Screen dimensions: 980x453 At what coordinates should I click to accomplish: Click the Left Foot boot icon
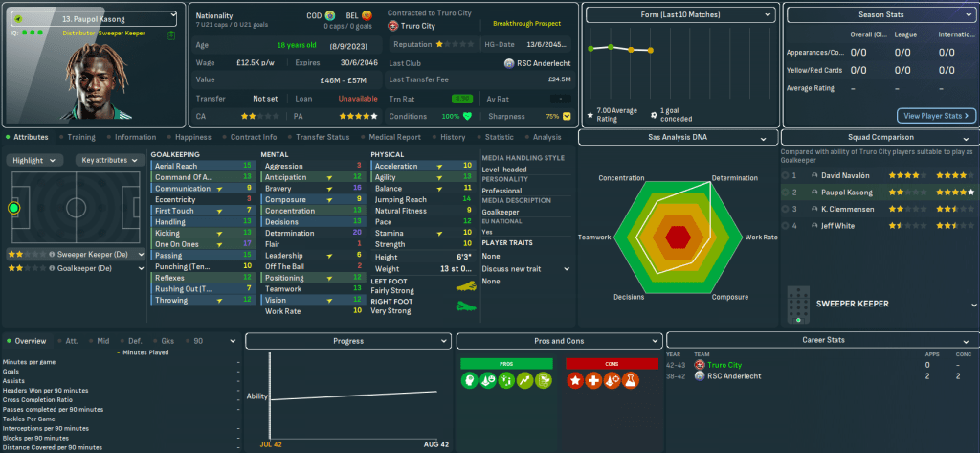click(467, 285)
